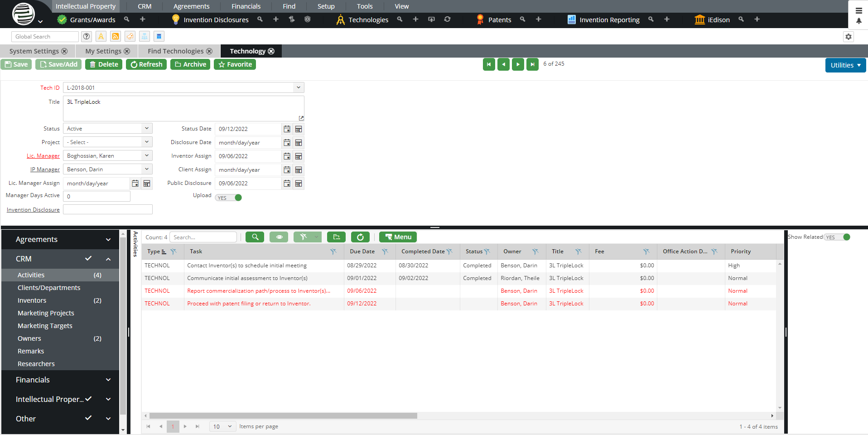Click the refresh icon in Activities toolbar
868x435 pixels.
[x=360, y=237]
